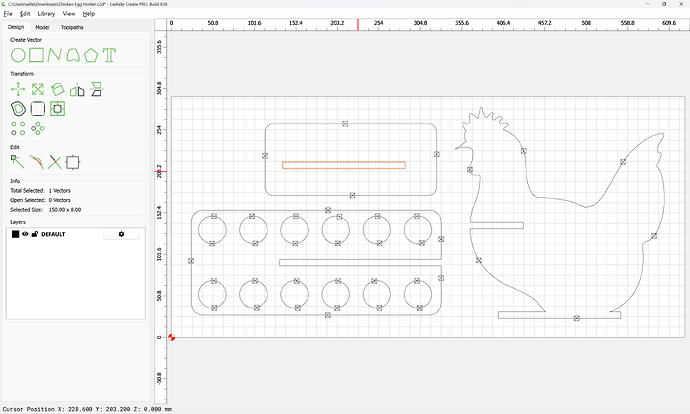This screenshot has width=690, height=414.
Task: Toggle visibility of DEFAULT layer
Action: [25, 234]
